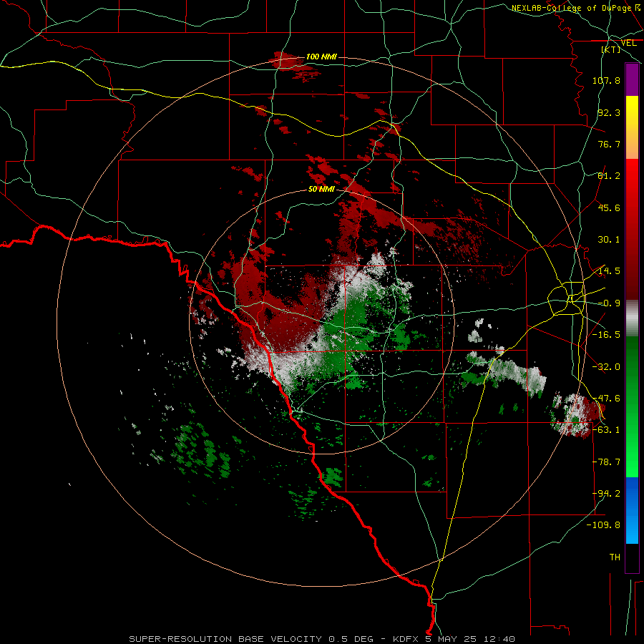
Task: Click the 45.6 velocity scale value
Action: click(609, 208)
